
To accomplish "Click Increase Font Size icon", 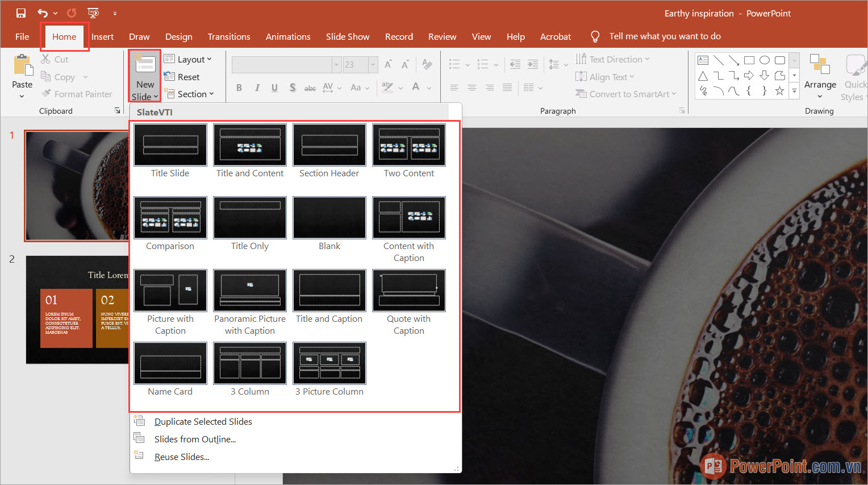I will point(389,64).
